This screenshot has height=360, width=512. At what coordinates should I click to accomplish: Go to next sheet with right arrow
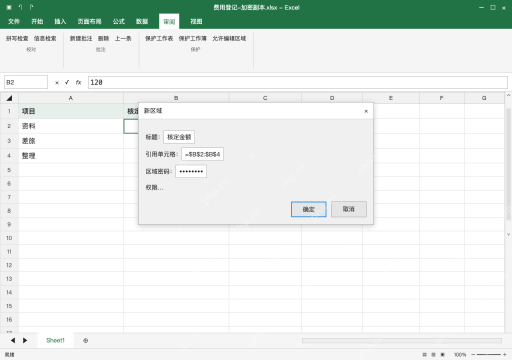point(25,340)
